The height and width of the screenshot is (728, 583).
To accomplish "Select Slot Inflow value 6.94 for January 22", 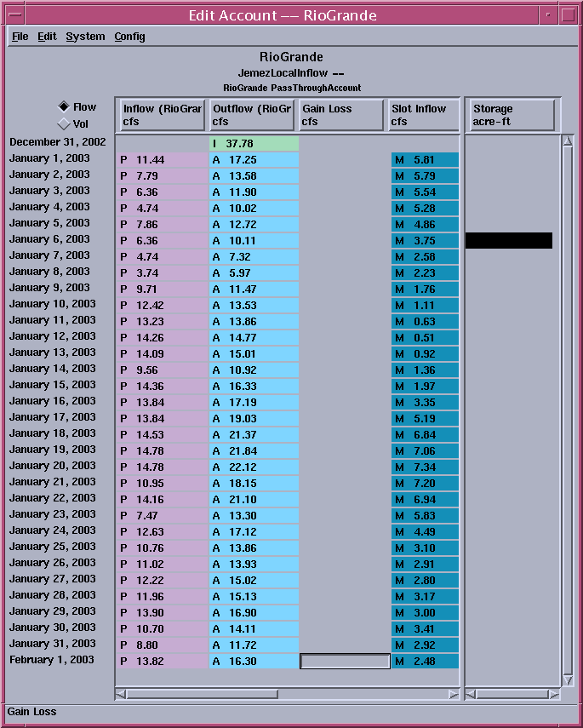I will (x=425, y=500).
